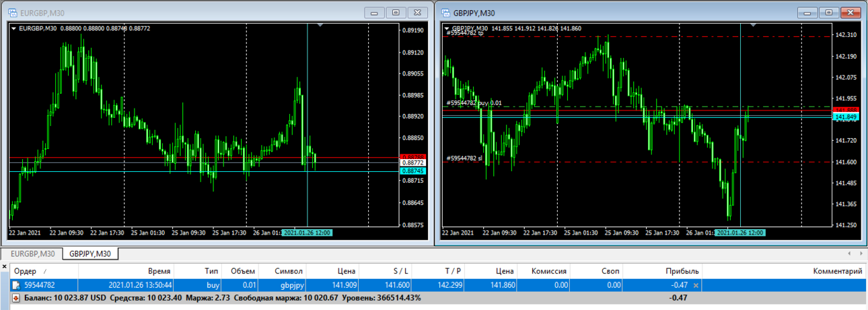Expand the EURGBP,M30 chart quick-trade triangle
This screenshot has width=868, height=310.
click(x=13, y=28)
